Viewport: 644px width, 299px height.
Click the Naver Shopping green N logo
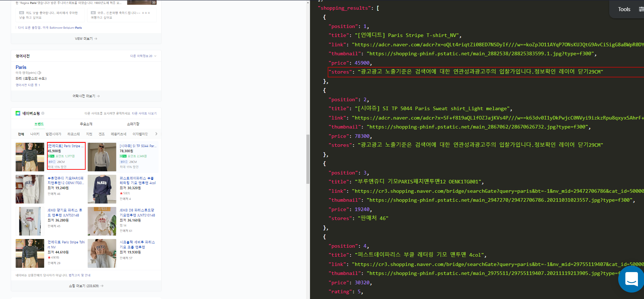pyautogui.click(x=18, y=113)
